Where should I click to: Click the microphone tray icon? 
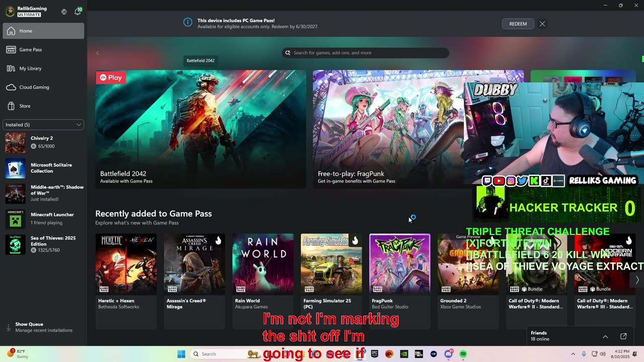584,354
